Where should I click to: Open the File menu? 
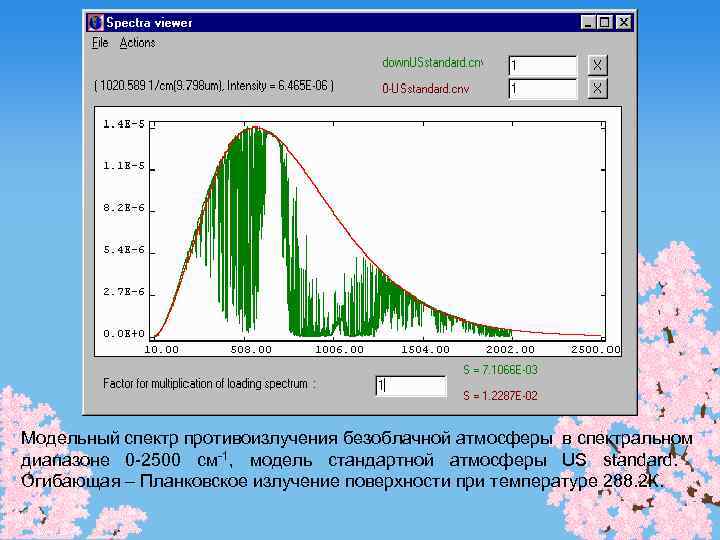pyautogui.click(x=100, y=43)
